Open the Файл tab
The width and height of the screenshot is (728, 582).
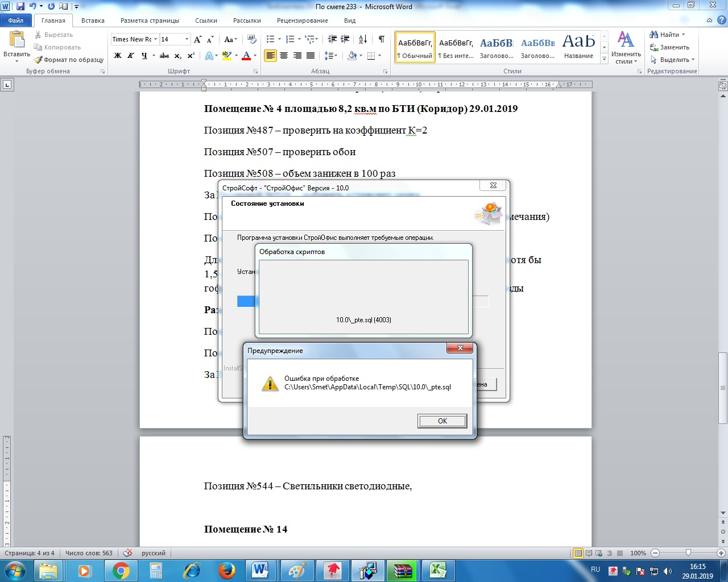click(16, 20)
